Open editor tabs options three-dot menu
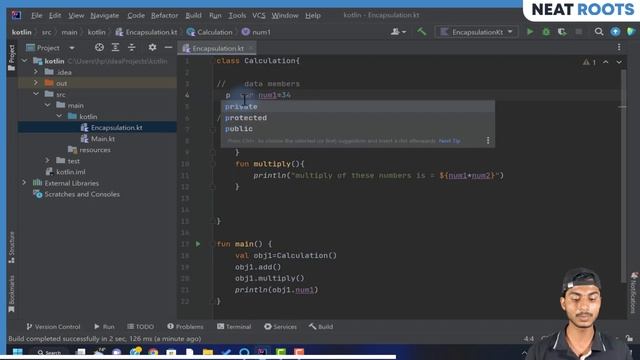 [x=619, y=48]
